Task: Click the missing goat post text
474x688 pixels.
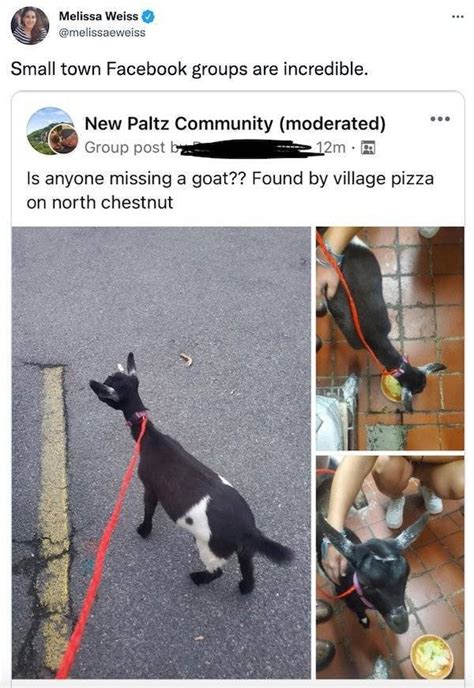Action: coord(230,190)
